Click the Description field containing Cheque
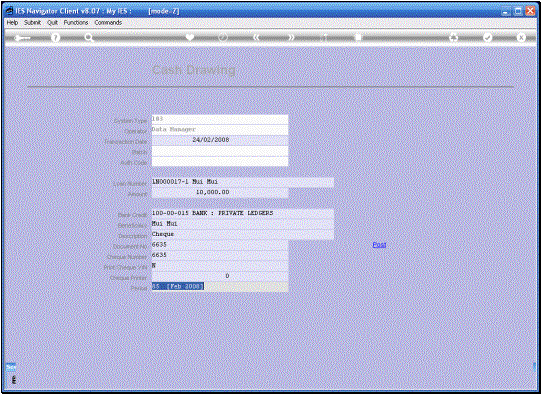 coord(243,234)
